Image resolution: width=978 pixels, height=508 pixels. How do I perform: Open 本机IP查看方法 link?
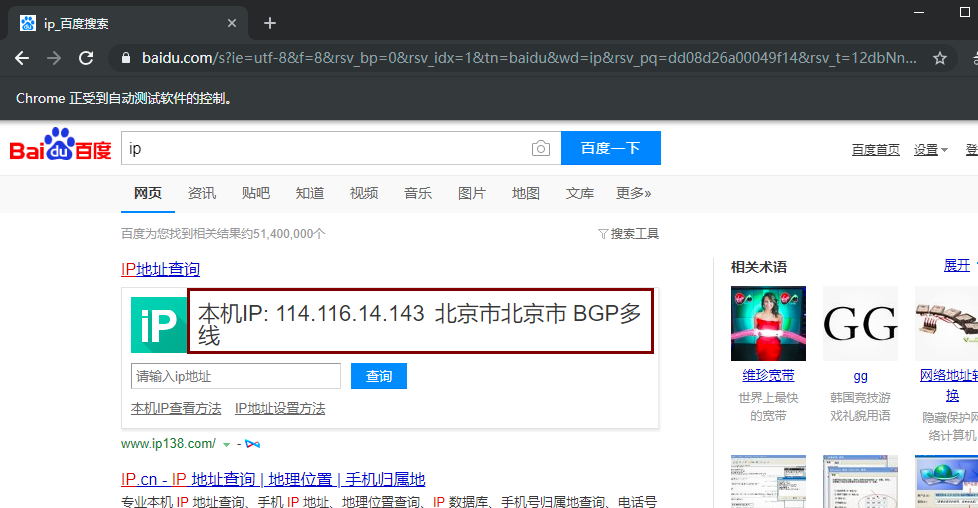(176, 409)
